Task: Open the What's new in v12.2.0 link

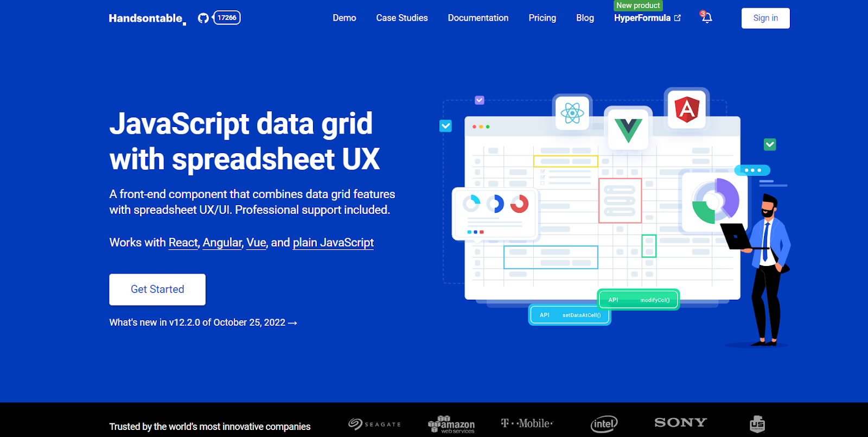Action: [203, 322]
